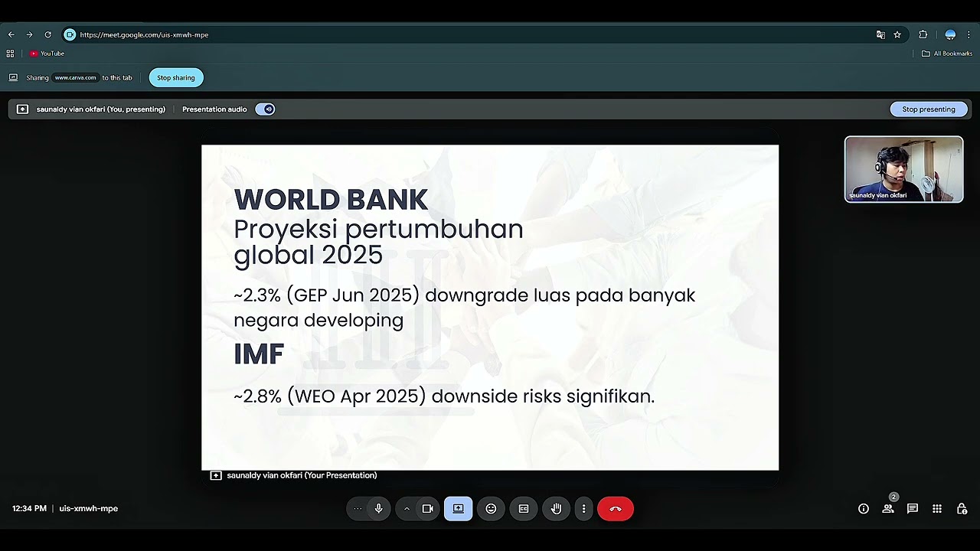Click the highlighted share screen button
The width and height of the screenshot is (980, 551).
coord(458,509)
